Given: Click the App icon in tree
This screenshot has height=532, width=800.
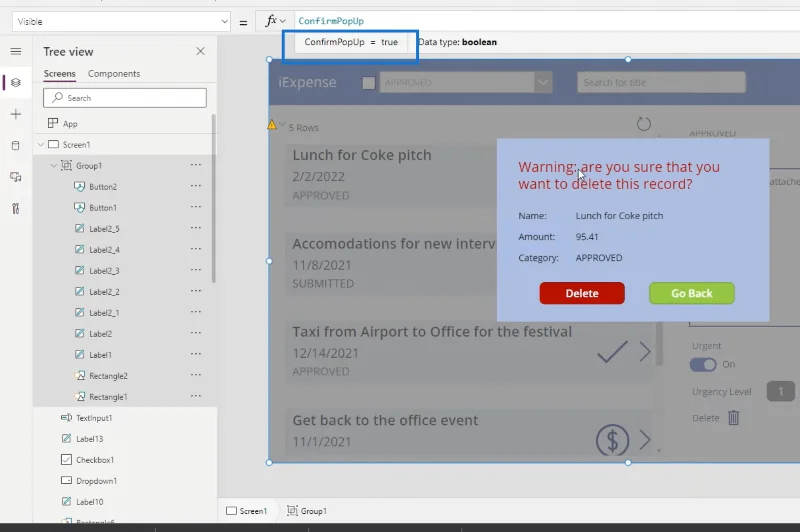Looking at the screenshot, I should pyautogui.click(x=53, y=123).
